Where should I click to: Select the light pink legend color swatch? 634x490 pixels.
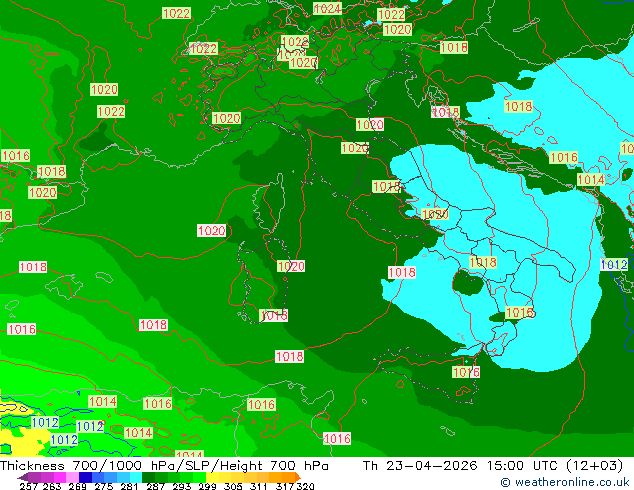72,477
